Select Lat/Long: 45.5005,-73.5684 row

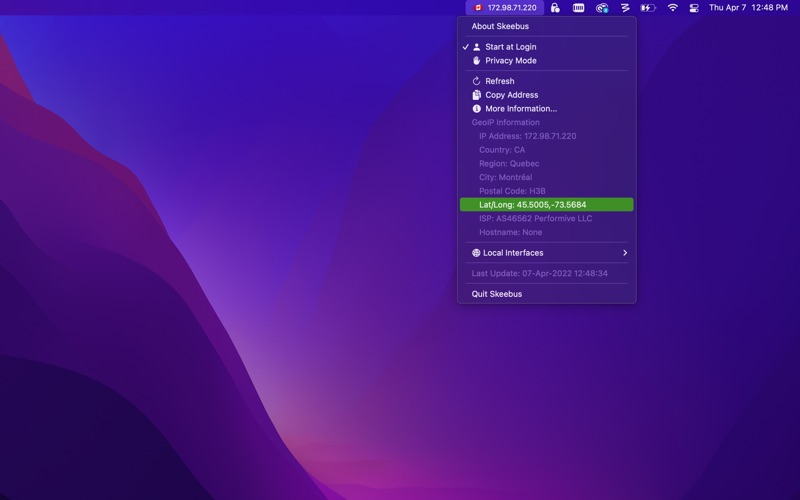[546, 205]
